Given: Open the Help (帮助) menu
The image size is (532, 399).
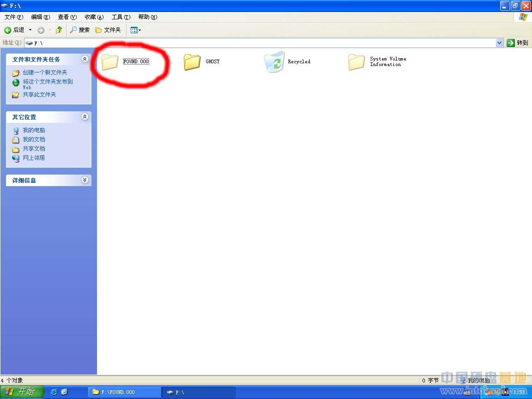Looking at the screenshot, I should 148,17.
